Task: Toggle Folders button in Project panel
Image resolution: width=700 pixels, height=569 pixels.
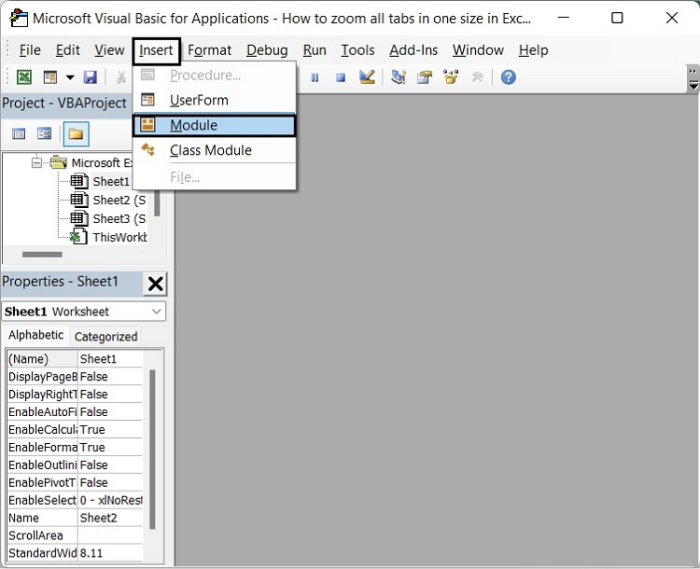Action: 76,134
